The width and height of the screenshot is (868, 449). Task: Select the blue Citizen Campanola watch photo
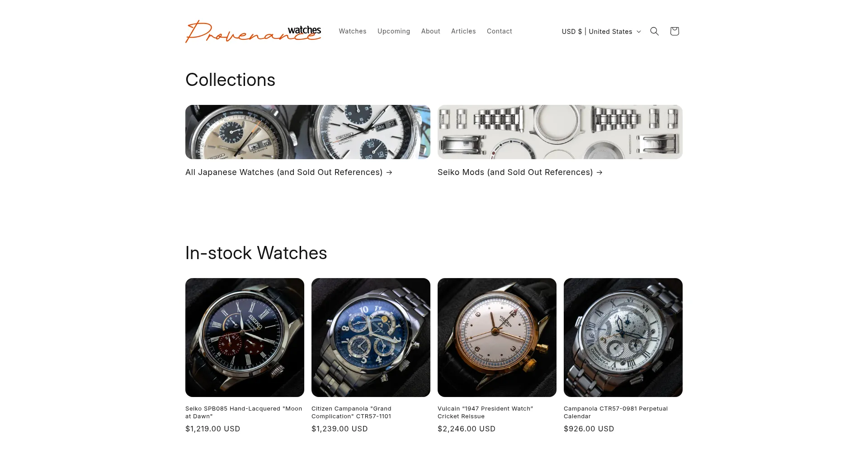tap(371, 337)
